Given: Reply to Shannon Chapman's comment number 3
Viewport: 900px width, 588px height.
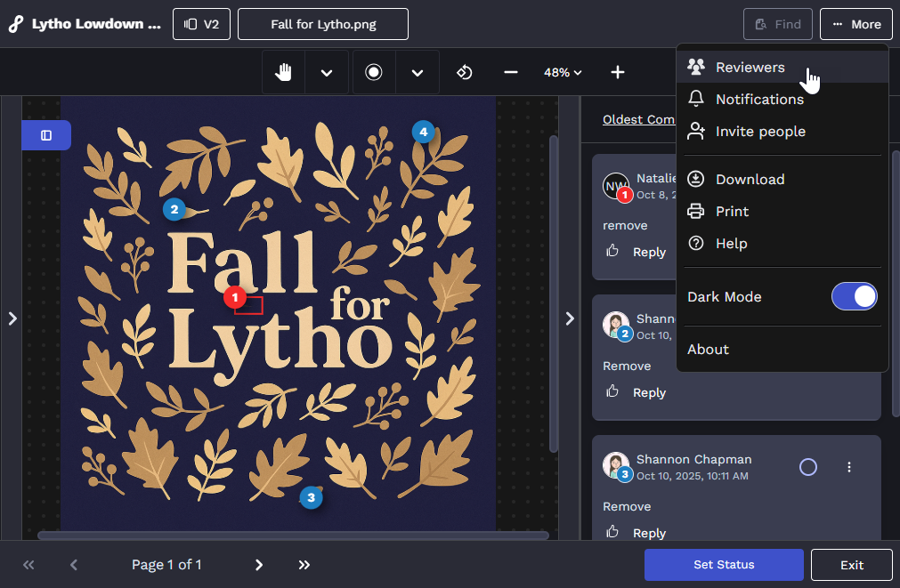Looking at the screenshot, I should (649, 533).
